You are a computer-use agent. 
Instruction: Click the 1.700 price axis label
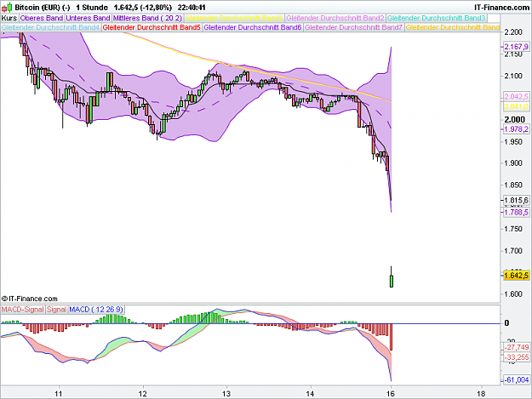click(513, 251)
